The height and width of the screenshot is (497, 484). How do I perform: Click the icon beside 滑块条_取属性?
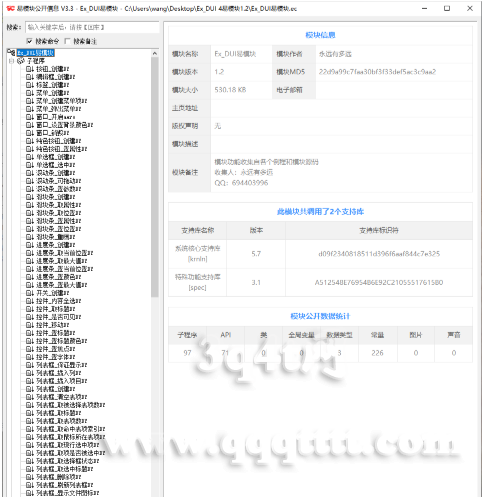tap(30, 205)
